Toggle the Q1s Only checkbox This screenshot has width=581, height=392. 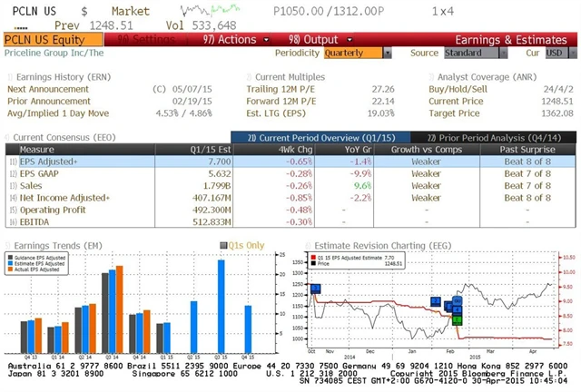point(224,245)
